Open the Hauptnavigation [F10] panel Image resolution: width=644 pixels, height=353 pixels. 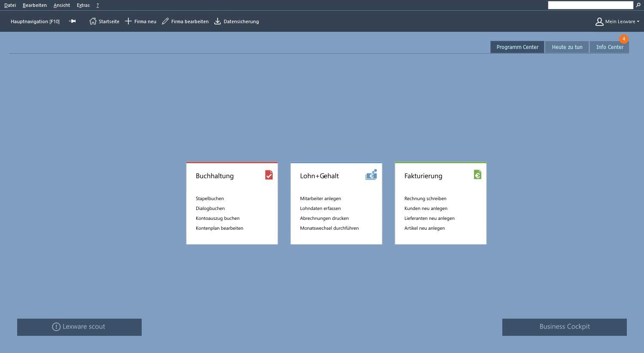[35, 21]
